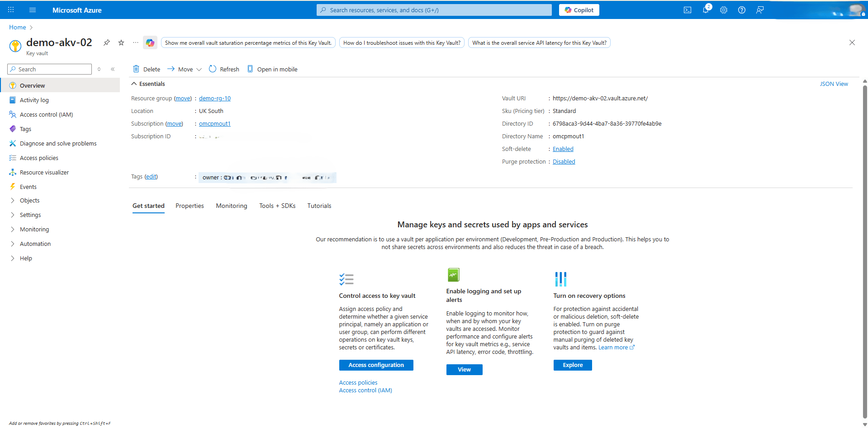Open the notifications bell
868x428 pixels.
click(x=706, y=9)
